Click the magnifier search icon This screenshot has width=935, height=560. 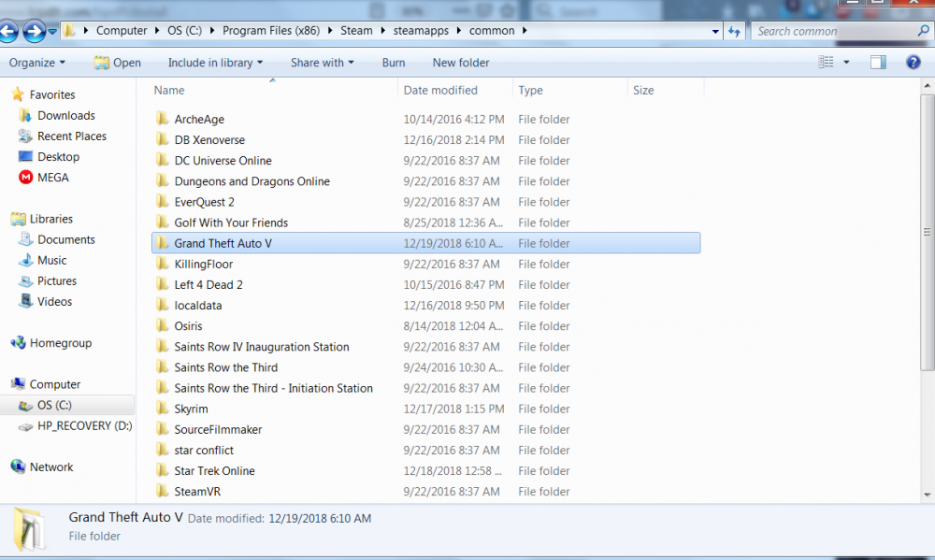pos(924,31)
